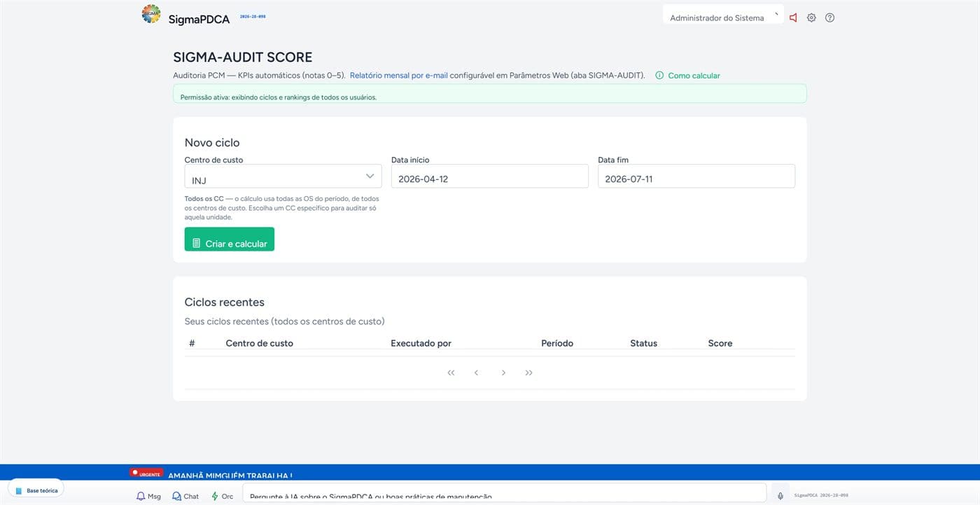Sort by the Centro de custo column header
The width and height of the screenshot is (980, 505).
[x=259, y=343]
